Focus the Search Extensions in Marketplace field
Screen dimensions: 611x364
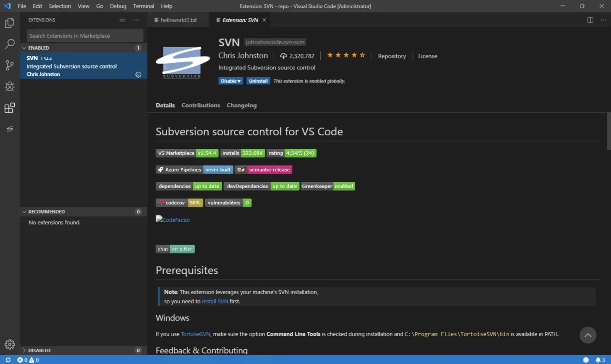(x=85, y=36)
